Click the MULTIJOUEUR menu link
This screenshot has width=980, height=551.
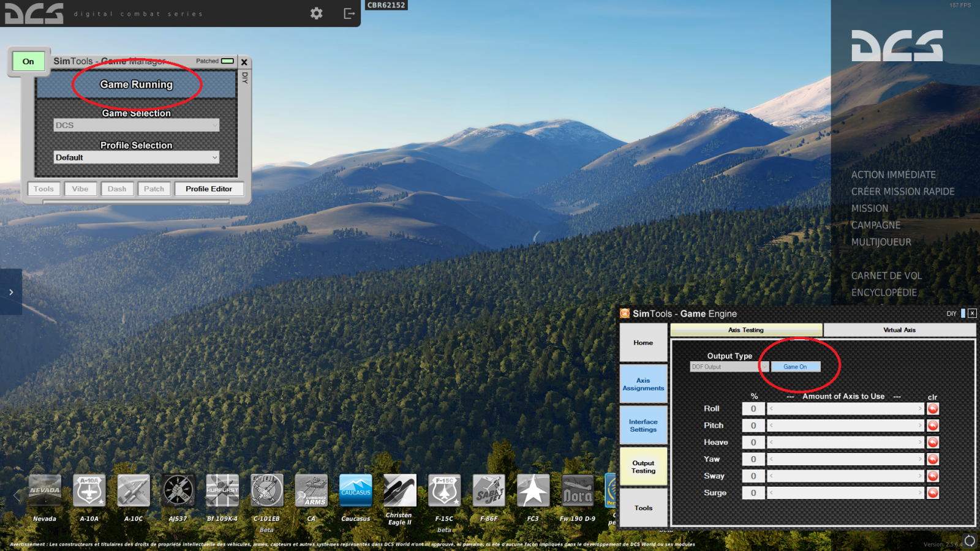click(881, 242)
